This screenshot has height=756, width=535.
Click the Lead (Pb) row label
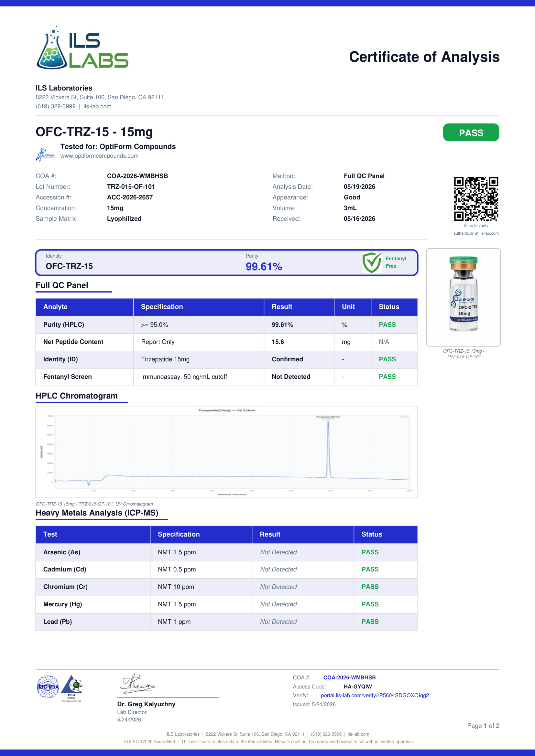[57, 622]
